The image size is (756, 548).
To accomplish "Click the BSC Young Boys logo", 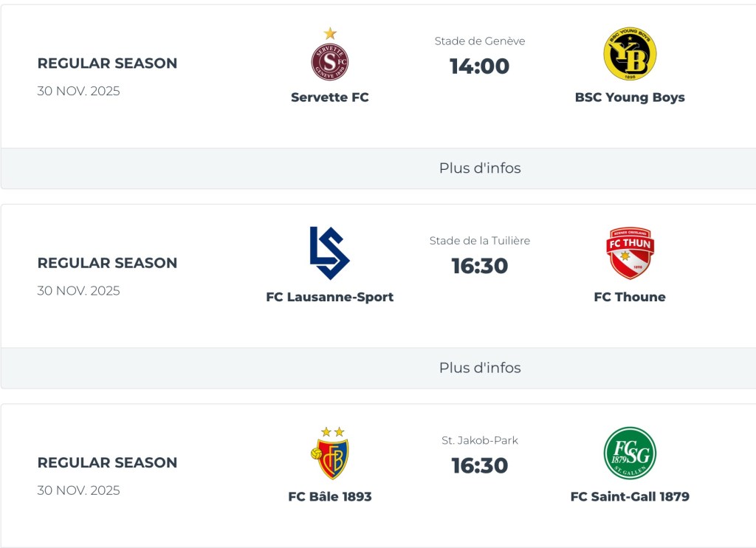I will (x=630, y=54).
